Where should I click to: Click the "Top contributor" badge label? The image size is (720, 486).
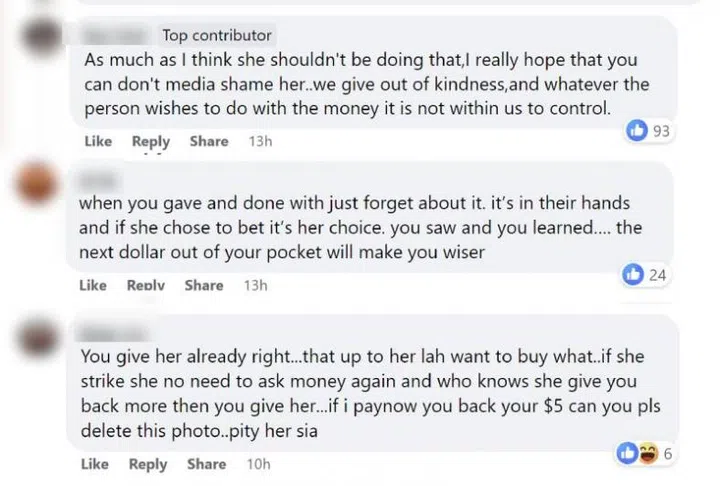217,35
